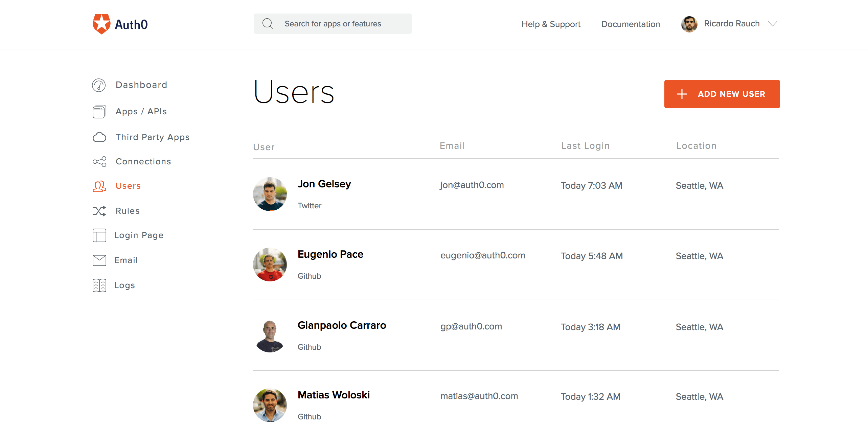Select the Users people icon
This screenshot has width=868, height=439.
coord(99,186)
